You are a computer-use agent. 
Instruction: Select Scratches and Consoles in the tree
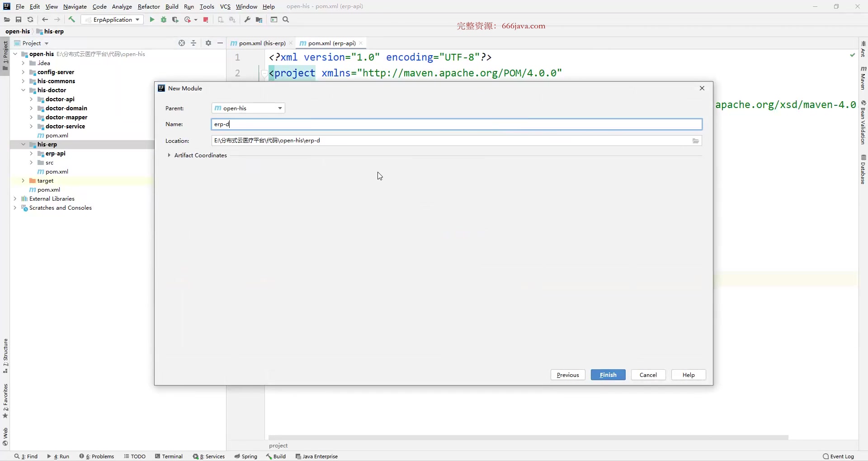60,207
